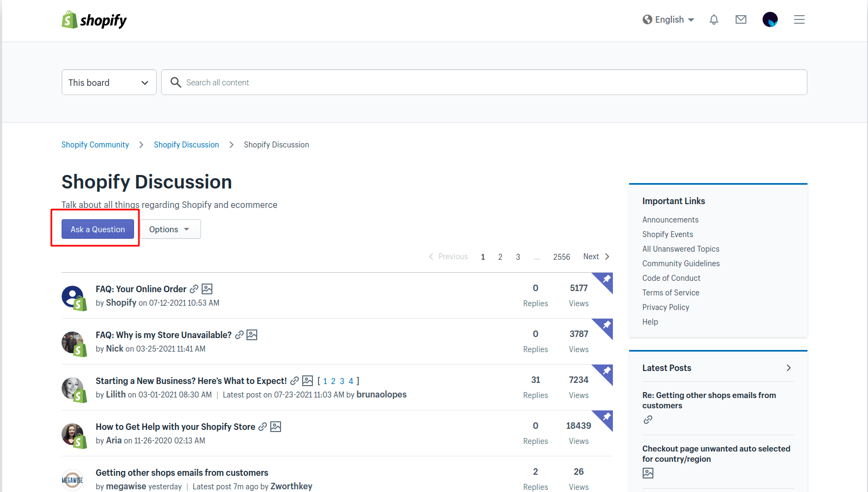The image size is (868, 492).
Task: Expand the English language dropdown
Action: coord(669,20)
